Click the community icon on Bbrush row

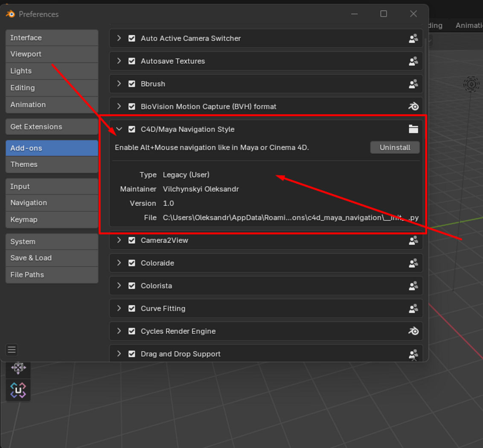point(413,84)
